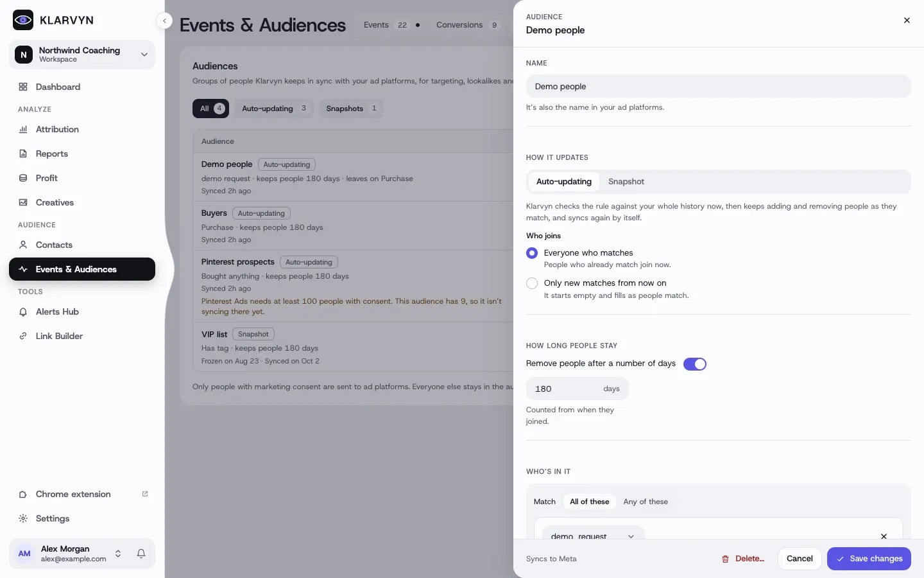Open Profit coins icon
924x578 pixels.
coord(23,178)
